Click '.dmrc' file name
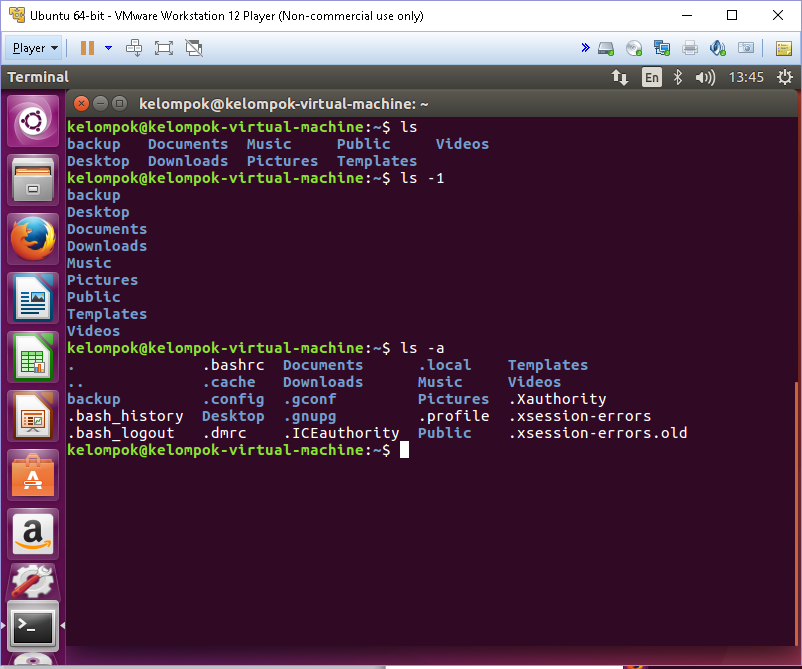Image resolution: width=802 pixels, height=669 pixels. pos(225,433)
